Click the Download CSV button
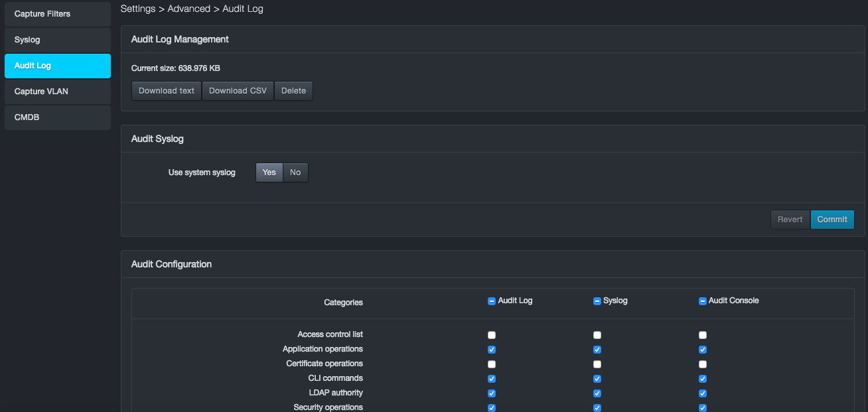Image resolution: width=868 pixels, height=412 pixels. click(x=238, y=91)
